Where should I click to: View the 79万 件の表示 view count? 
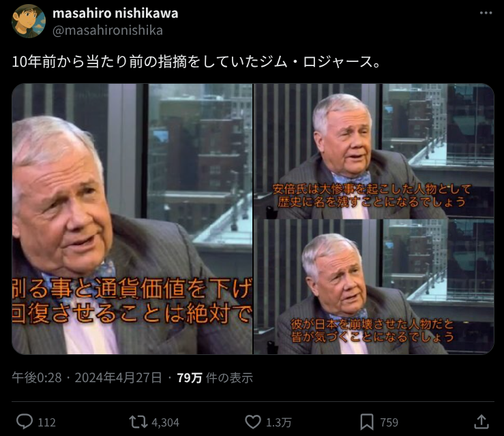pyautogui.click(x=215, y=378)
